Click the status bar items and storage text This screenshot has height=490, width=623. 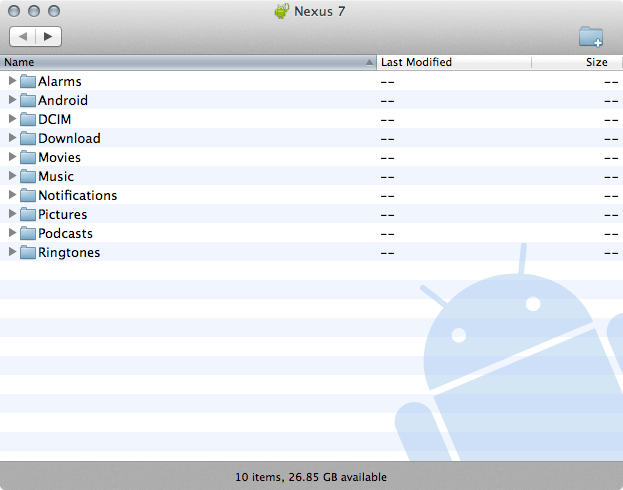point(311,477)
